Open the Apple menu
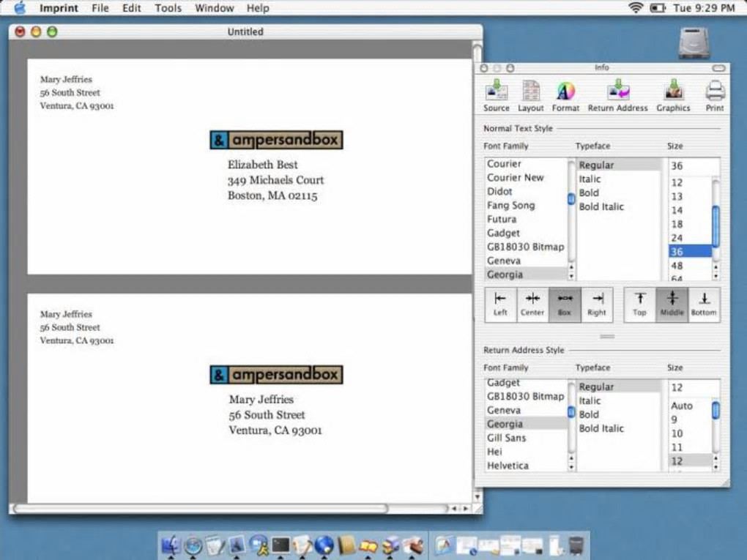This screenshot has height=560, width=747. (20, 7)
